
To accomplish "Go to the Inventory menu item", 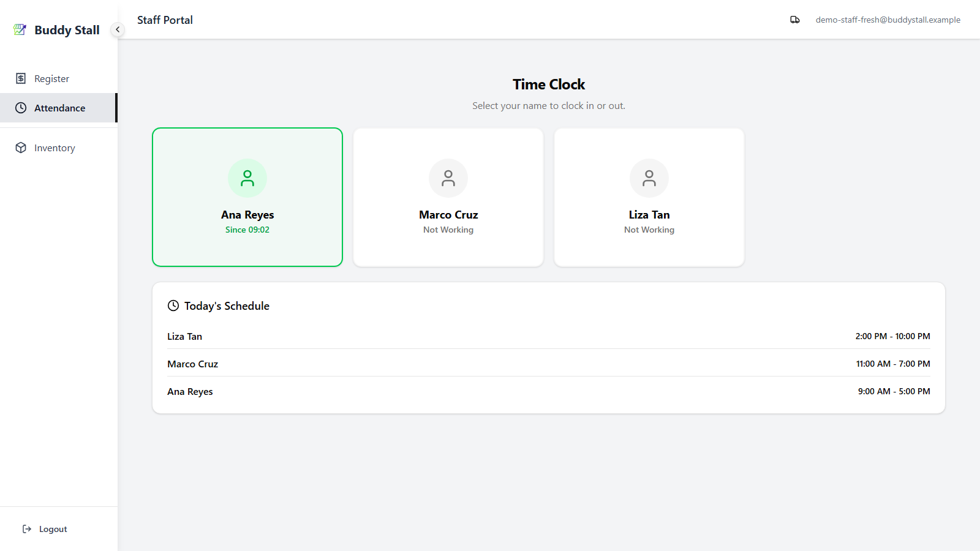I will [x=59, y=148].
